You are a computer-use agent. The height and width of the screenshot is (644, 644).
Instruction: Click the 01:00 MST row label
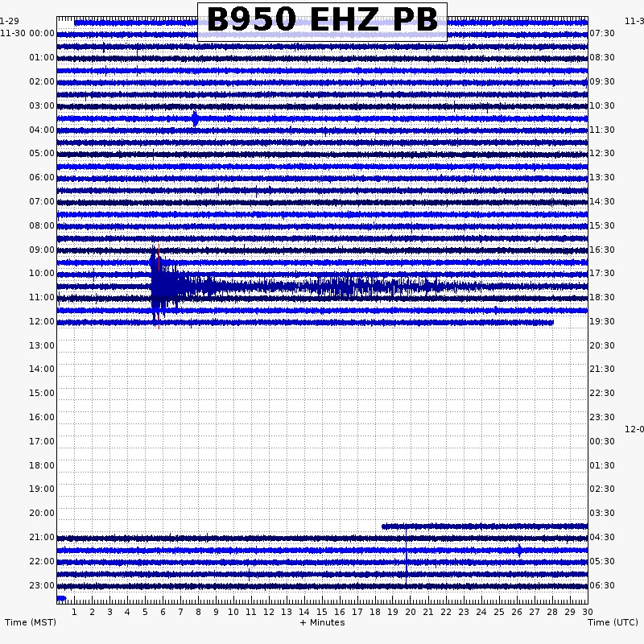tap(42, 57)
